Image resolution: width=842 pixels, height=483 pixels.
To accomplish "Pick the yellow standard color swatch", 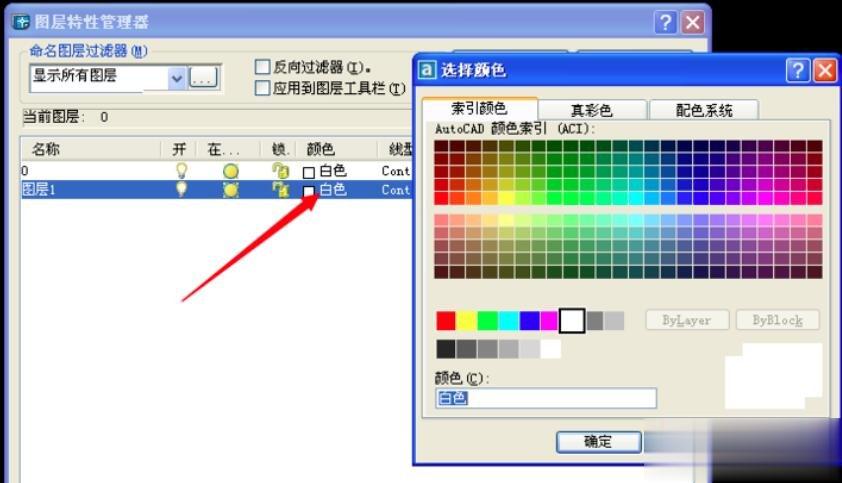I will click(x=467, y=321).
